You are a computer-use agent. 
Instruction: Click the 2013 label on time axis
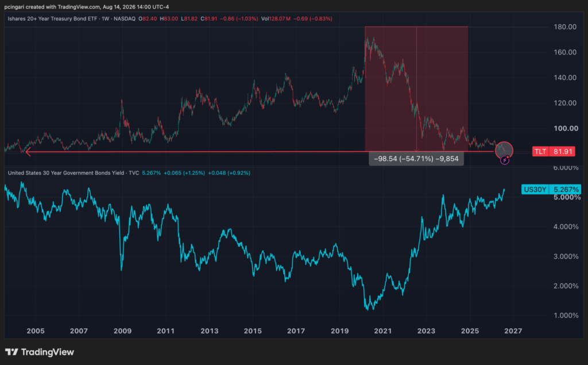pyautogui.click(x=209, y=331)
